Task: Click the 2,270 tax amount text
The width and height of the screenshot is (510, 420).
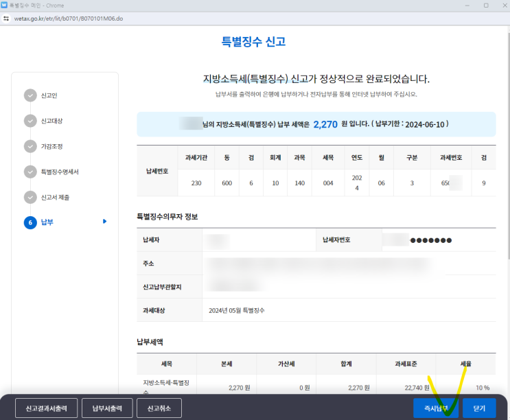Action: tap(325, 124)
